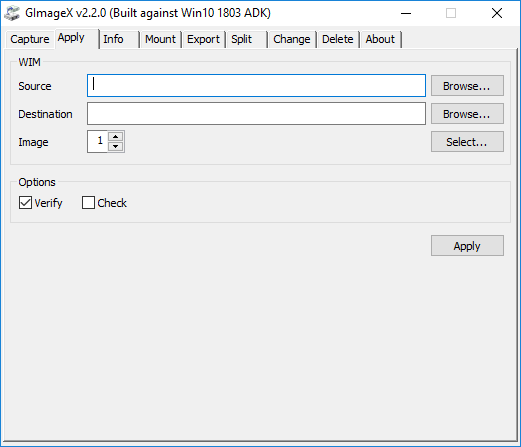The width and height of the screenshot is (521, 447).
Task: Click the GImageX app icon in title bar
Action: [x=12, y=13]
